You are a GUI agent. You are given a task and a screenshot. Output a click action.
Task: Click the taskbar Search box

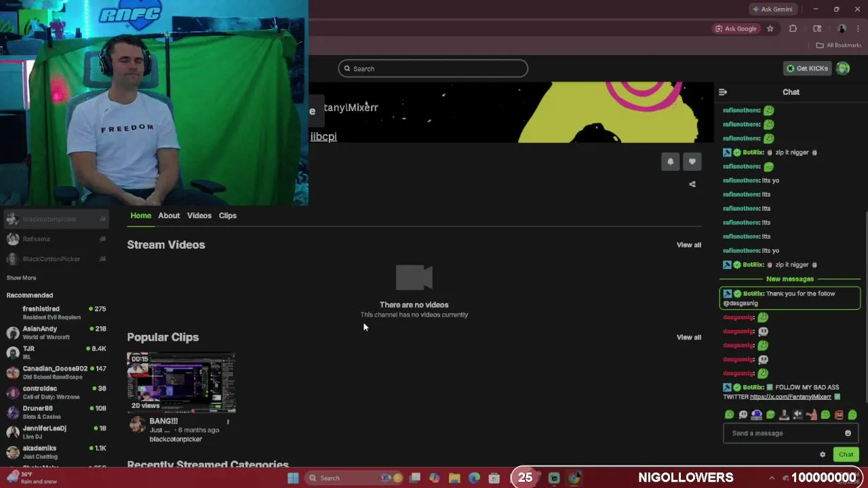pyautogui.click(x=353, y=478)
